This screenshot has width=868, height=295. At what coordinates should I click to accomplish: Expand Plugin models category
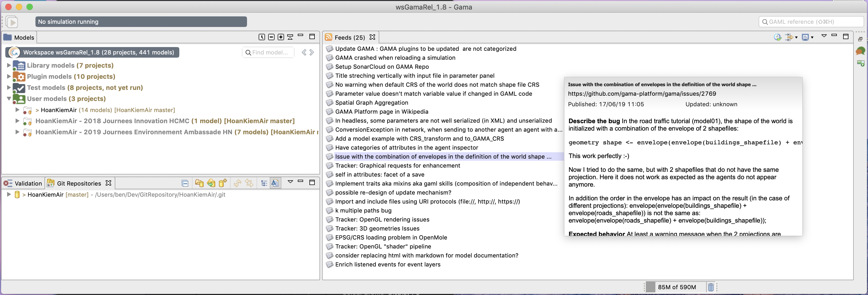click(9, 76)
